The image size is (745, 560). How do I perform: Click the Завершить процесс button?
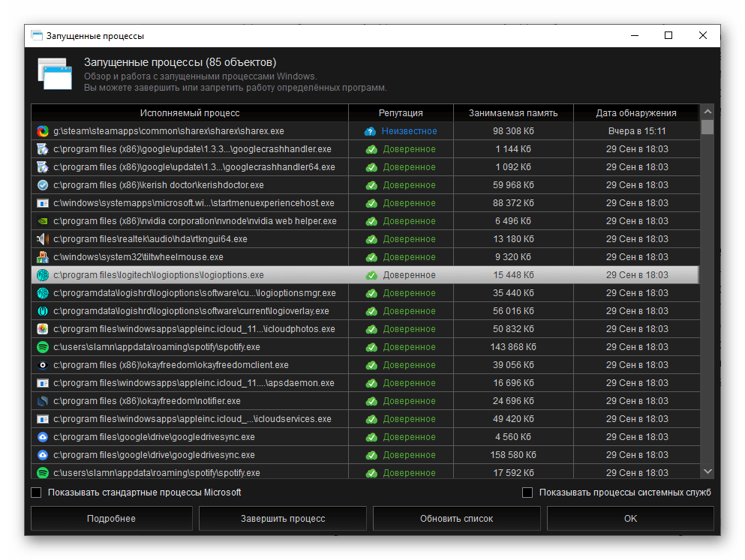283,519
